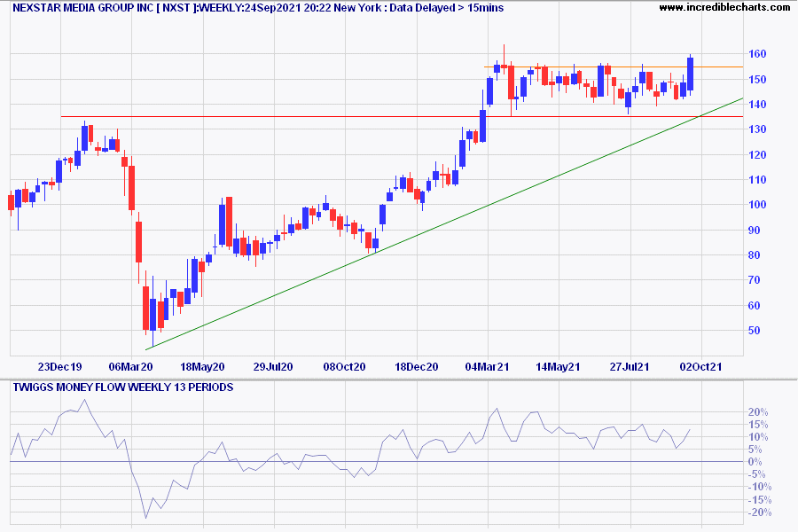The image size is (798, 532).
Task: Select the 90 price axis label
Action: click(755, 231)
